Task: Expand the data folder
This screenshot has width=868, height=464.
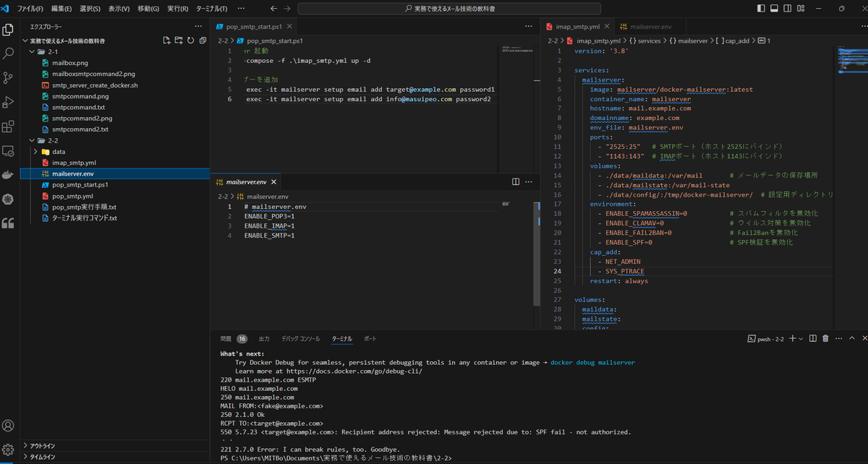Action: click(35, 152)
